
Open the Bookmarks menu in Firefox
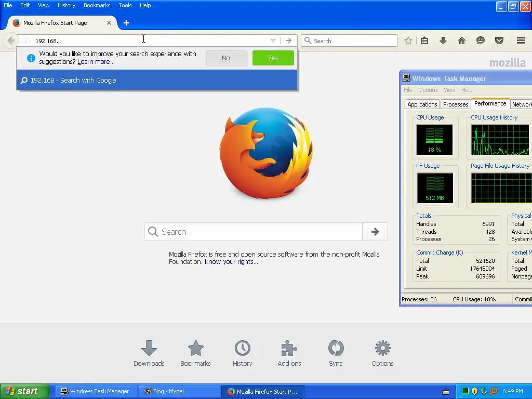tap(97, 5)
